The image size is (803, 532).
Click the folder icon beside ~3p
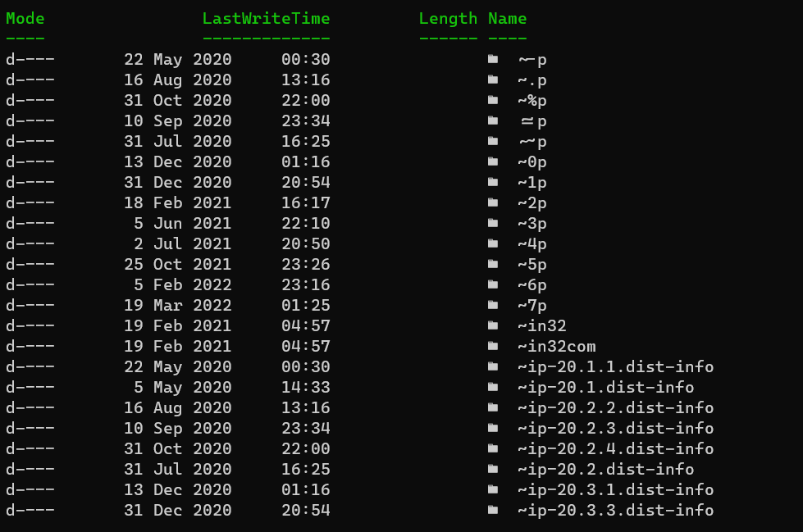[x=492, y=223]
